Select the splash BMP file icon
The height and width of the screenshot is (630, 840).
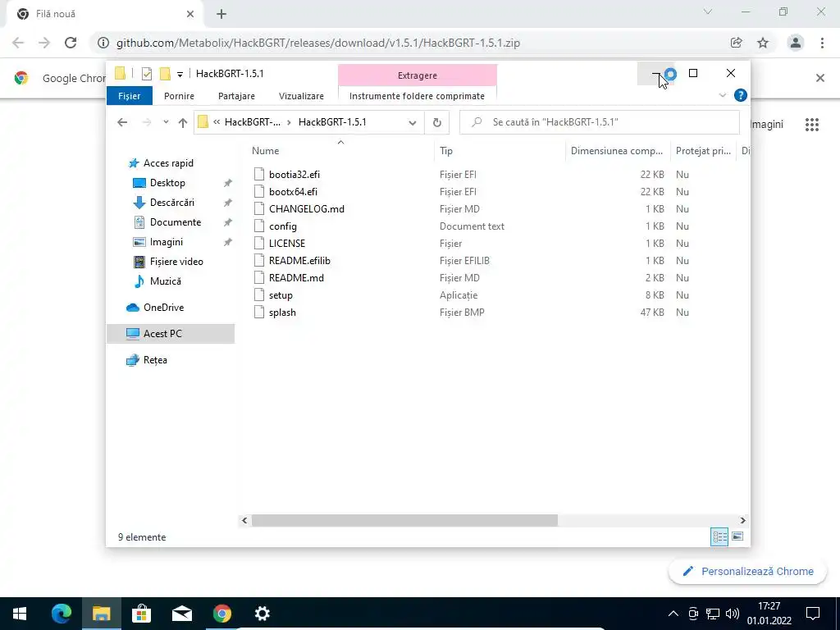(x=259, y=313)
